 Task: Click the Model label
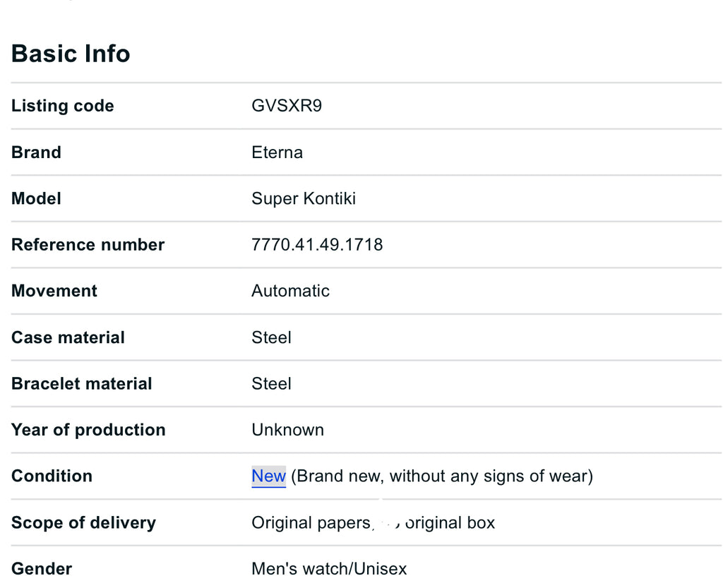point(36,198)
